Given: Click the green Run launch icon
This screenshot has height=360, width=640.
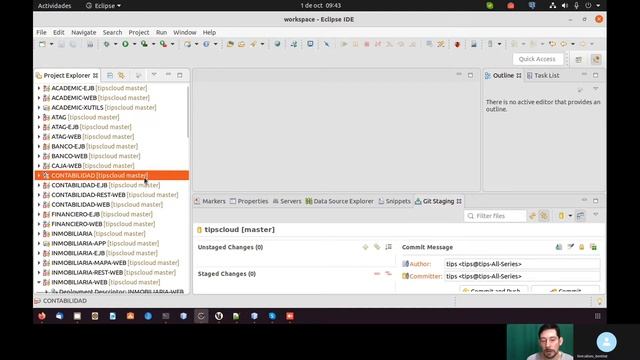Looking at the screenshot, I should tap(125, 44).
